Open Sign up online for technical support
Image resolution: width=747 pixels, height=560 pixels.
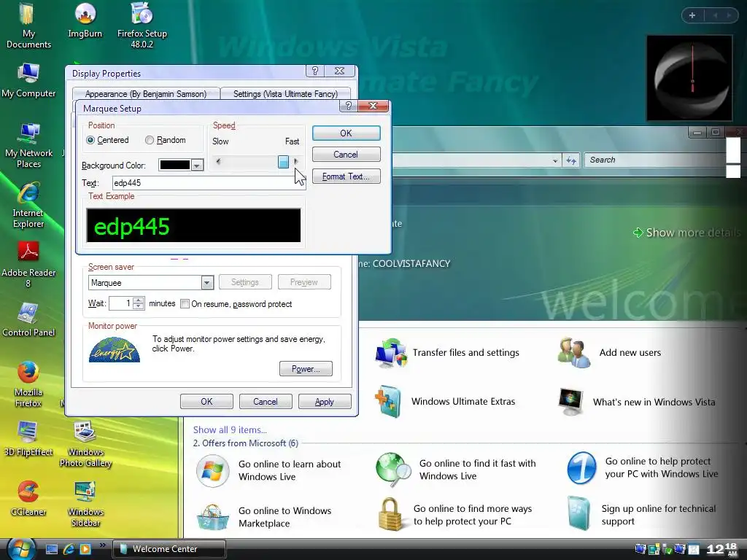click(x=642, y=514)
